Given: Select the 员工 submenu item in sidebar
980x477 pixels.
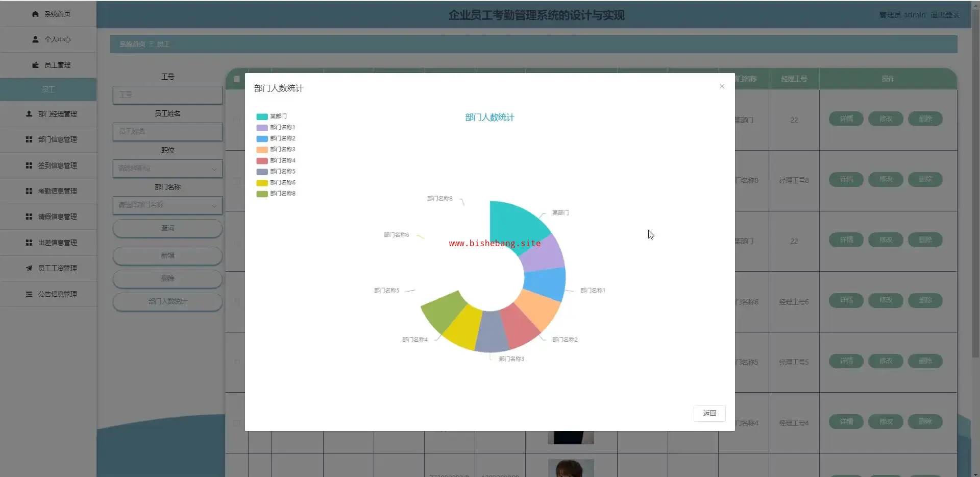Looking at the screenshot, I should click(48, 89).
